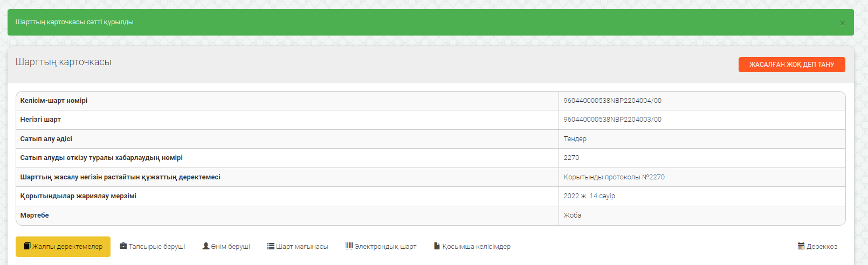Switch to the Өнім беруші tab

pos(231,247)
